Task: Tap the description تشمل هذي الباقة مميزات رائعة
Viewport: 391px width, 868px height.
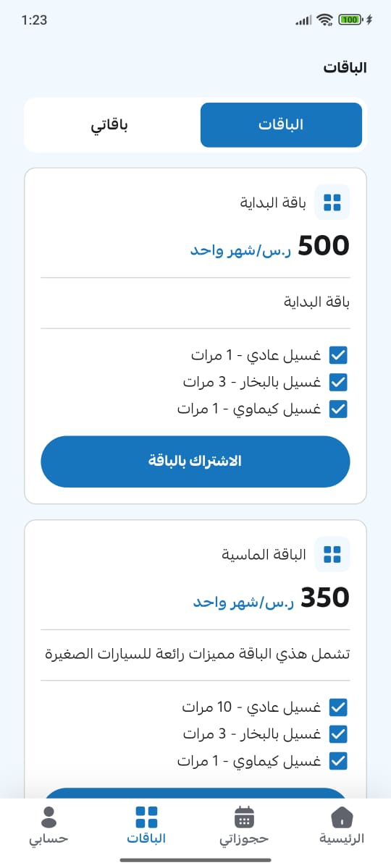Action: pyautogui.click(x=198, y=655)
